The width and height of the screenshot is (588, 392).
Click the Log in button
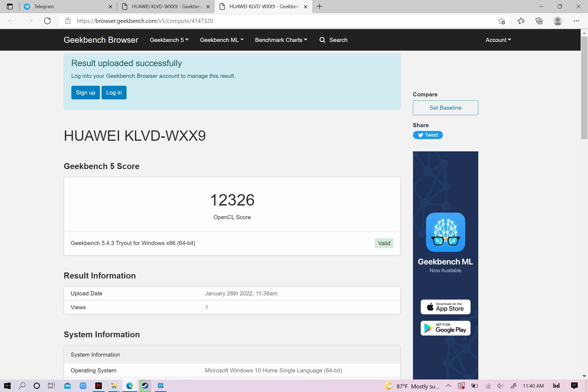click(x=114, y=93)
